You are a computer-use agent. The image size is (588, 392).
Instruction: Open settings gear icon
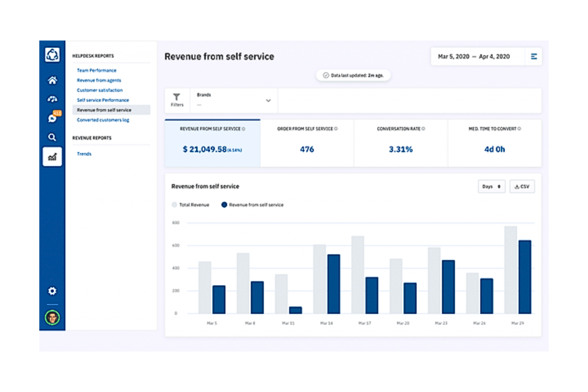coord(52,291)
